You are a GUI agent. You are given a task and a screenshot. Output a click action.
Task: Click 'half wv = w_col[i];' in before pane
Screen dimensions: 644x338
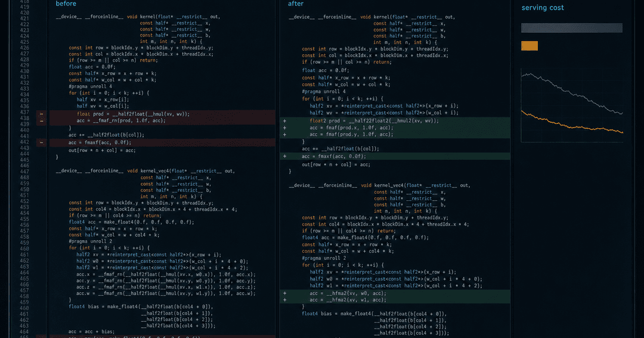tap(103, 106)
